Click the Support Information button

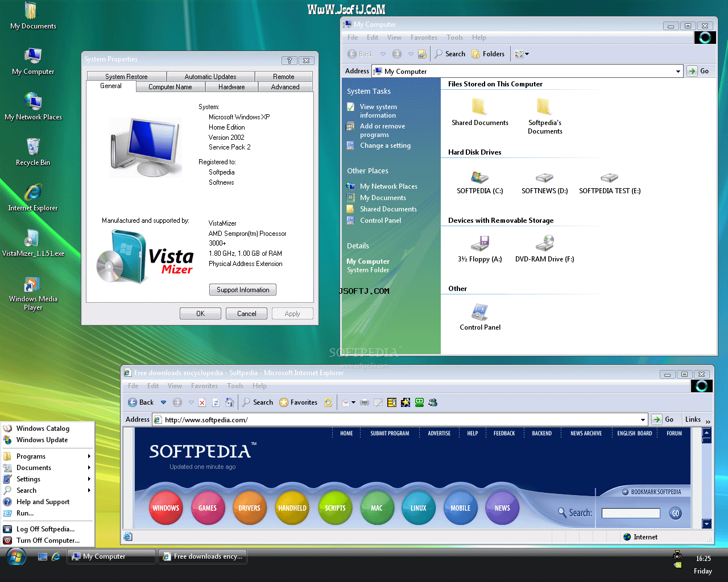point(243,290)
